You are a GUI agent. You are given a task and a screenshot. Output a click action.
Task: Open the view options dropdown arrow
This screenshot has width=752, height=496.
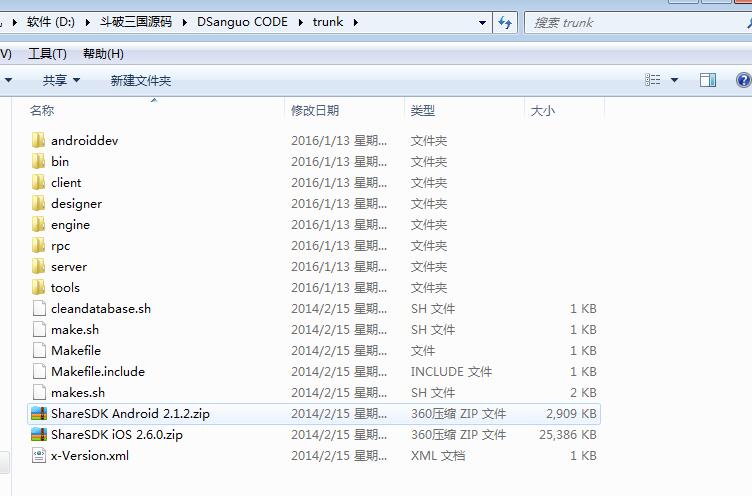pos(674,80)
